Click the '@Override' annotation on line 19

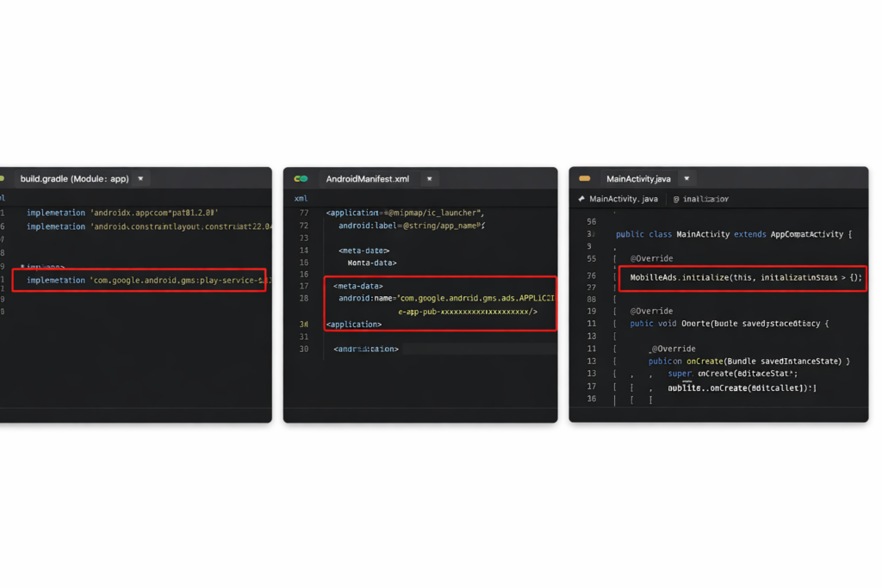(x=651, y=311)
